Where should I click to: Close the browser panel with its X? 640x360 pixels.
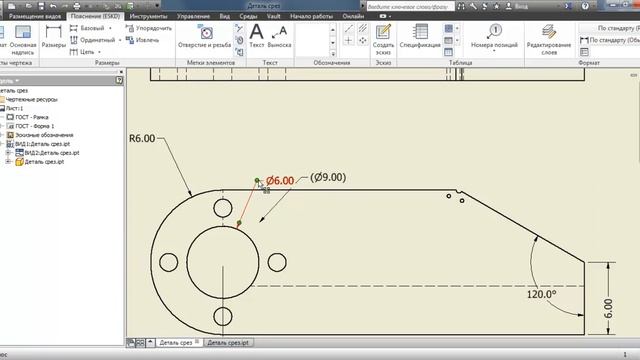(121, 72)
